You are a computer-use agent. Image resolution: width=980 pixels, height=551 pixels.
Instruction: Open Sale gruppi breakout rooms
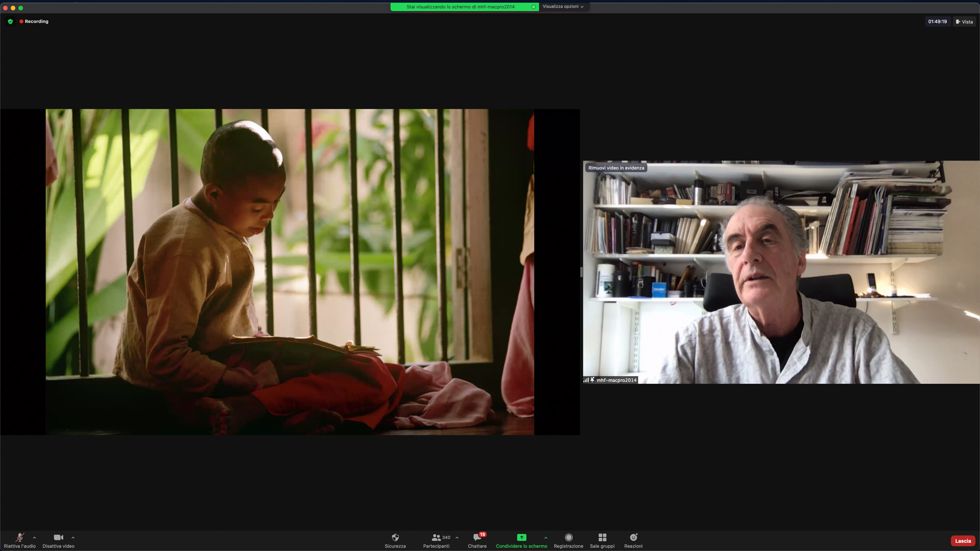coord(602,540)
